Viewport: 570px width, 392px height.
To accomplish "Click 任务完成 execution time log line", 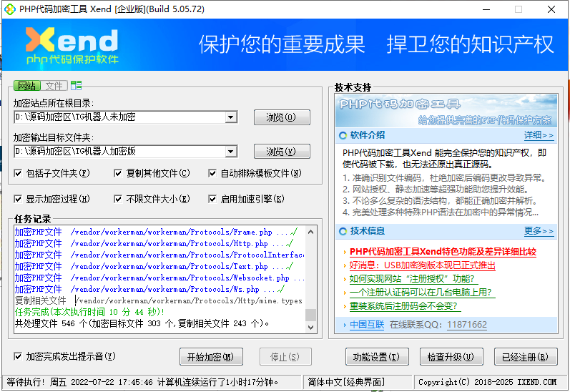I will click(90, 312).
